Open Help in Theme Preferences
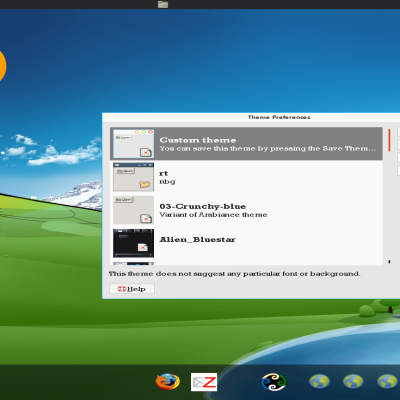 tap(132, 289)
